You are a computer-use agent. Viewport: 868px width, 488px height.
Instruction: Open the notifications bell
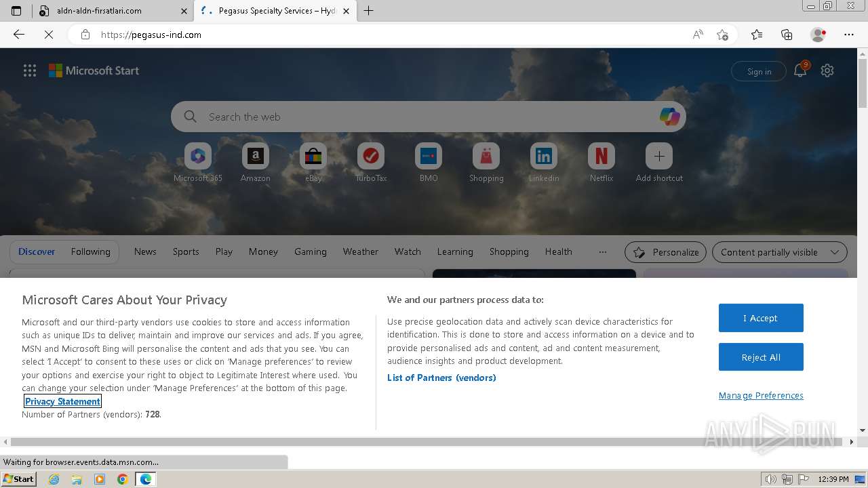(x=800, y=70)
